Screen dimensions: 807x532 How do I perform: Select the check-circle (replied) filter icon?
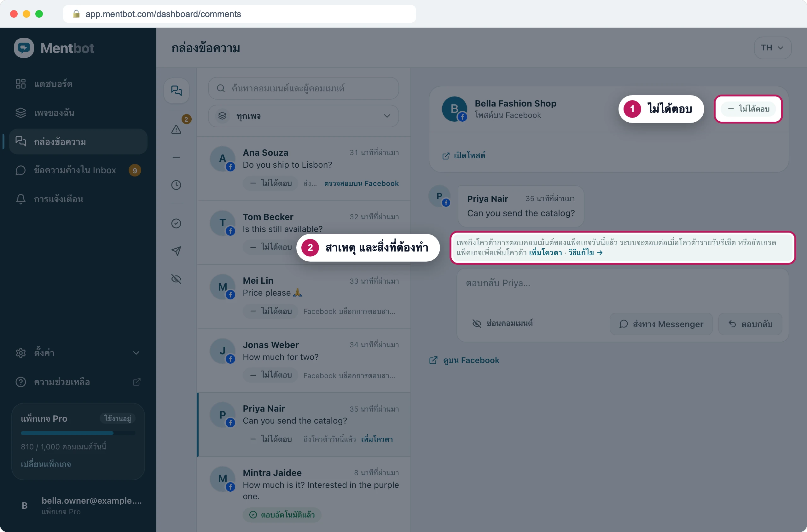(x=176, y=223)
